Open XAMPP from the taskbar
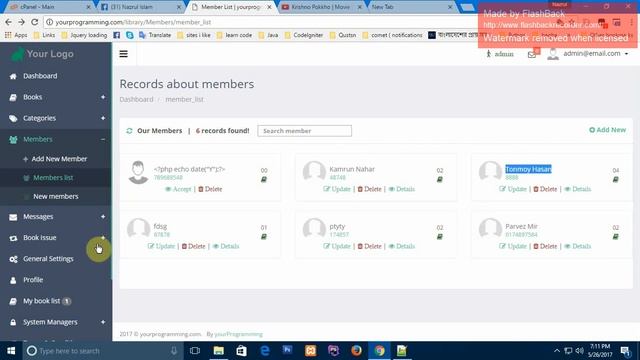Screen dimensions: 640x360 pos(311,351)
